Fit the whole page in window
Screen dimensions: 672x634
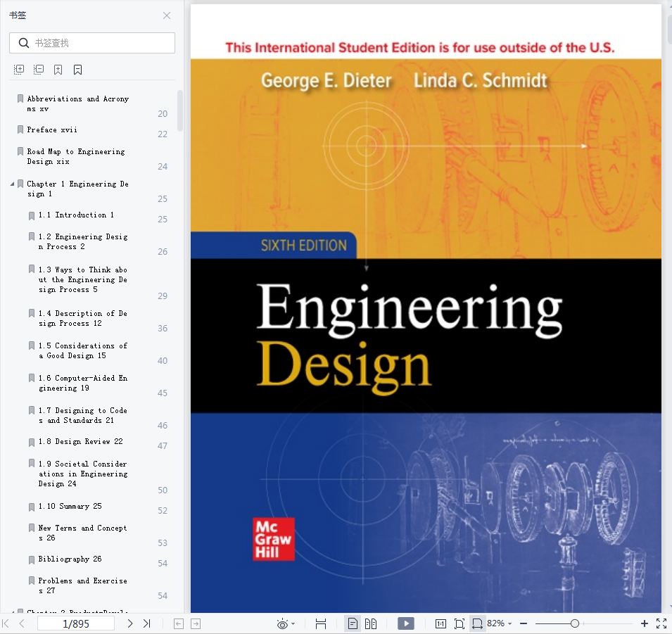(459, 623)
